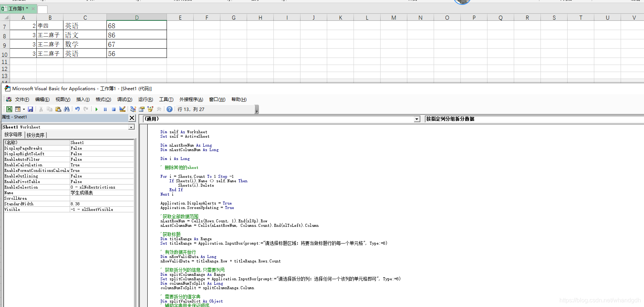Click the toolbar options overflow arrow
The image size is (644, 307).
point(257,110)
